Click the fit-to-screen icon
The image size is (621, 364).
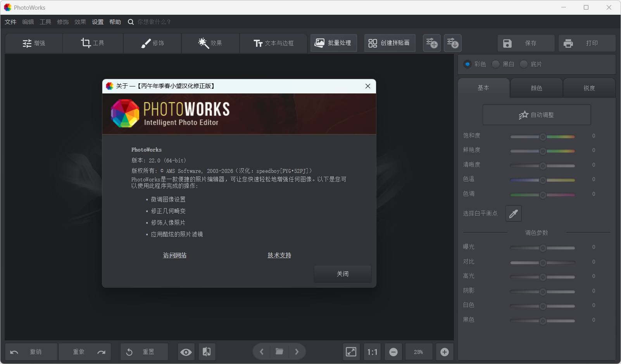pos(351,352)
